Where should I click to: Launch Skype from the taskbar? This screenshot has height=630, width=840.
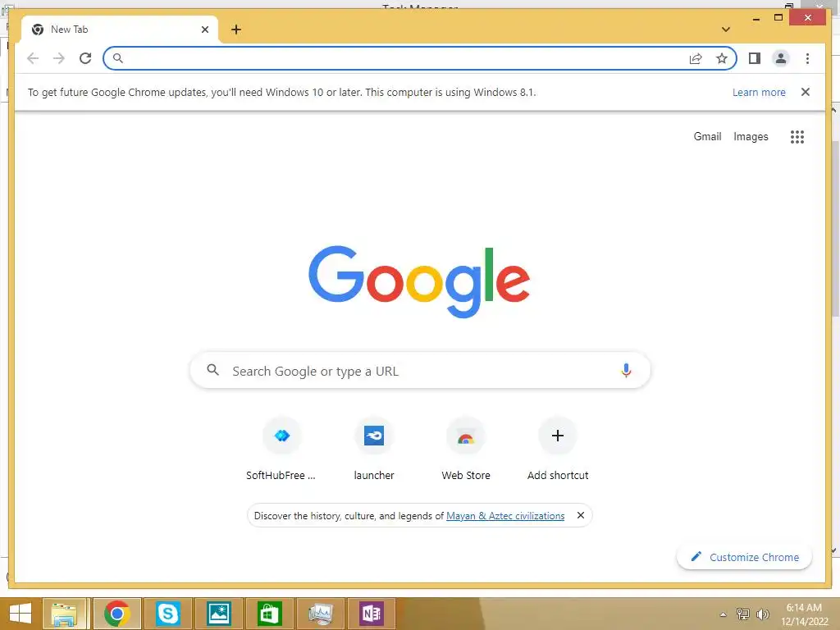[167, 614]
